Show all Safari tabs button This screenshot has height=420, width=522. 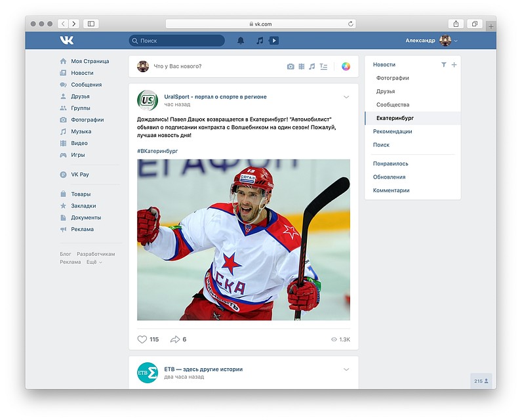tap(475, 24)
